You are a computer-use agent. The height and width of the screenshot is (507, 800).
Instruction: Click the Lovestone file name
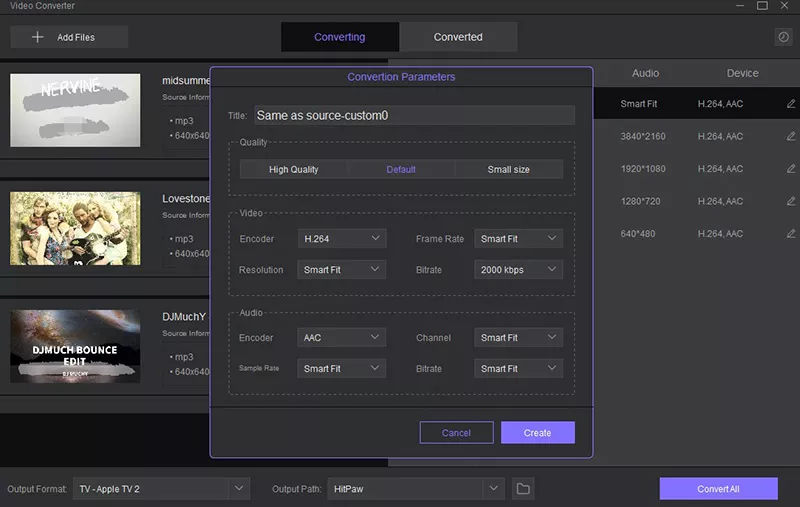[186, 198]
